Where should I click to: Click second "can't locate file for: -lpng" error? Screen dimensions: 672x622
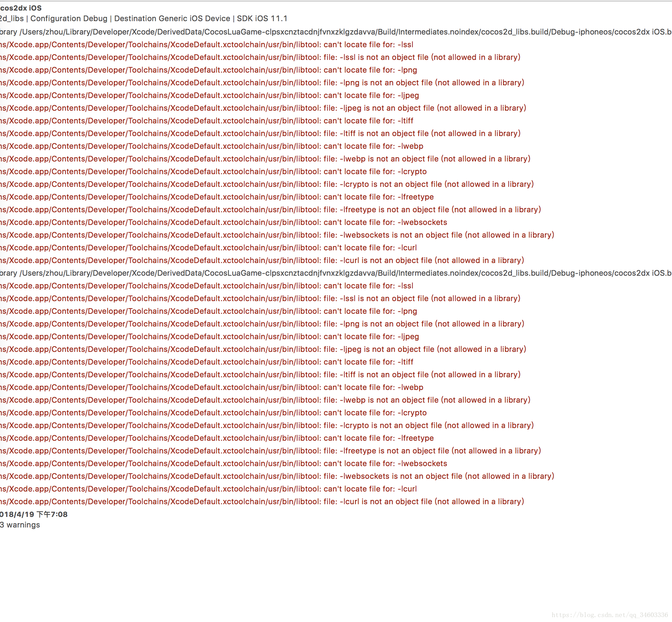(209, 311)
